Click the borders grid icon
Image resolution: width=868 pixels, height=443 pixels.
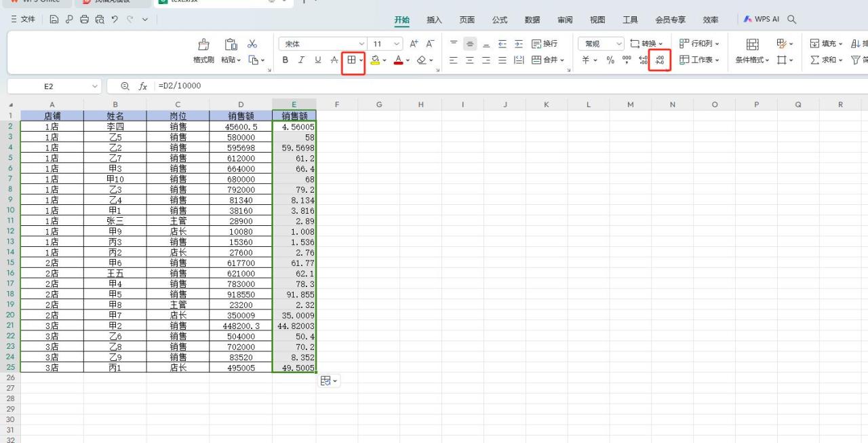click(x=351, y=60)
